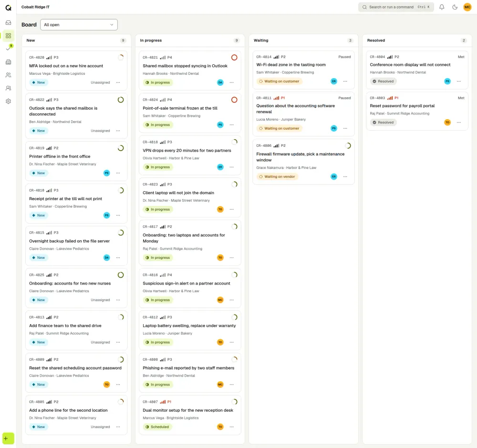Screen dimensions: 477x448
Task: Click the Waiting column header
Action: (261, 41)
